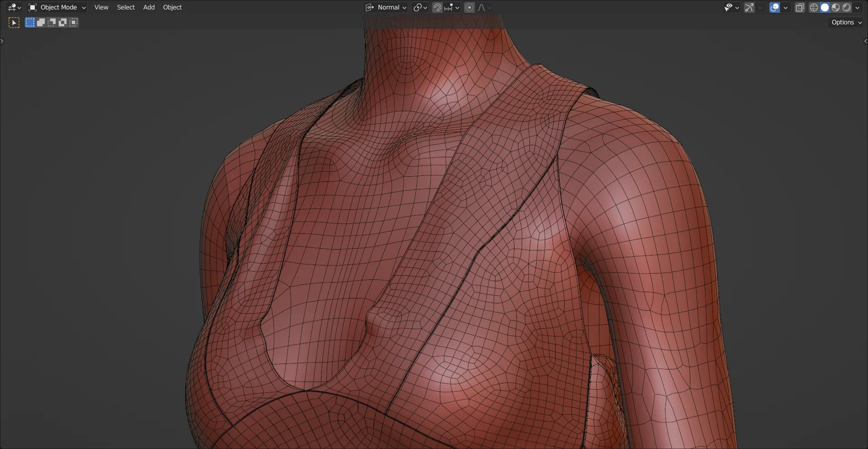868x449 pixels.
Task: Open the Object menu
Action: 172,7
